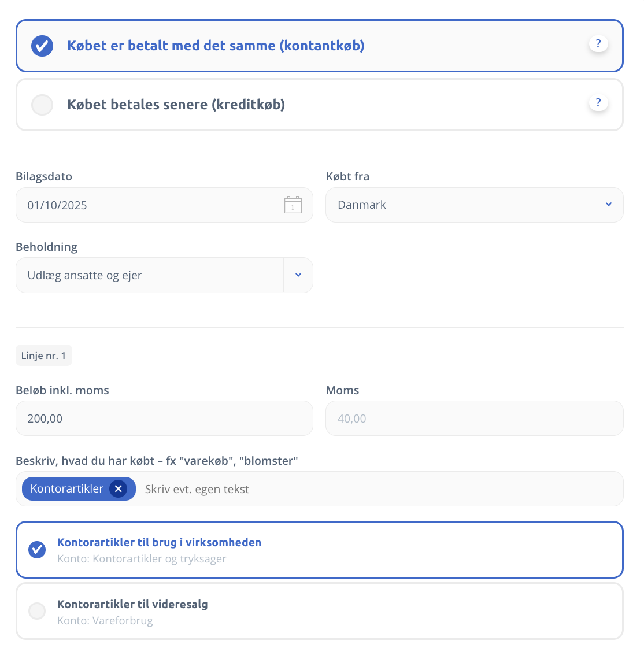Click the calendar icon in Bilagsdato
The width and height of the screenshot is (644, 659).
293,205
